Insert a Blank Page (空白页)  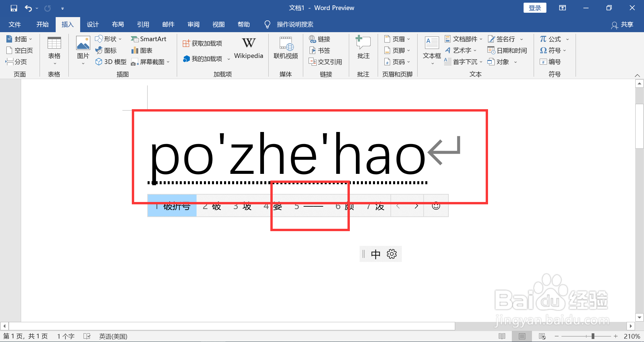[x=20, y=50]
